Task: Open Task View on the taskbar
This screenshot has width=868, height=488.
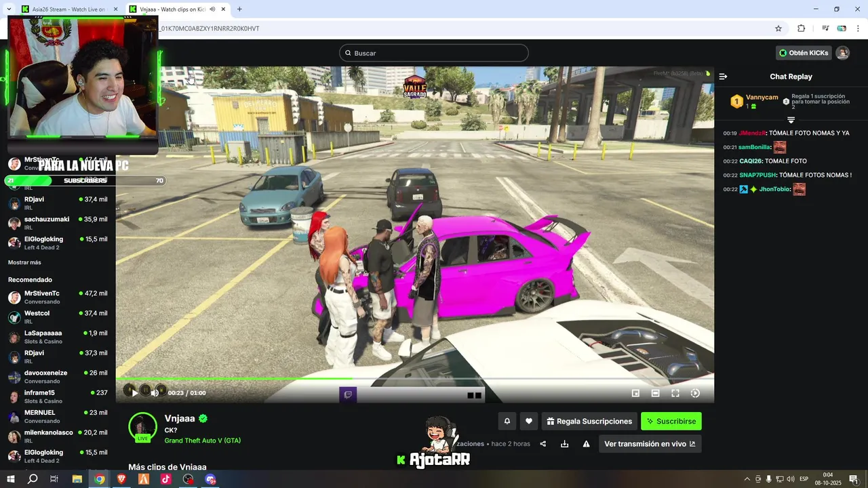Action: tap(54, 479)
